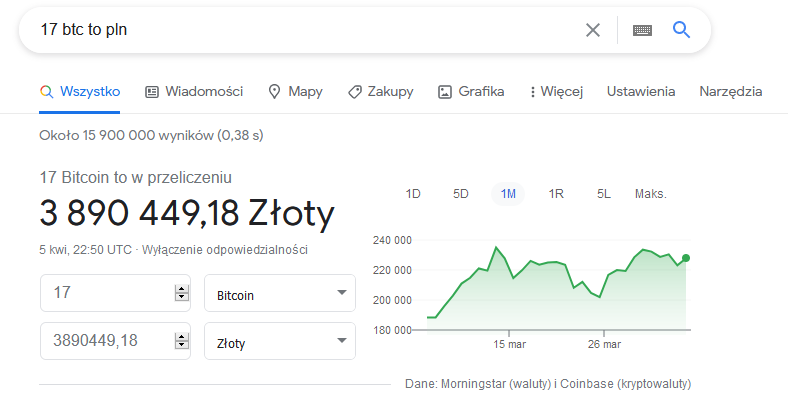This screenshot has height=415, width=788.
Task: Click the stepper arrows on amount 17
Action: coord(181,294)
